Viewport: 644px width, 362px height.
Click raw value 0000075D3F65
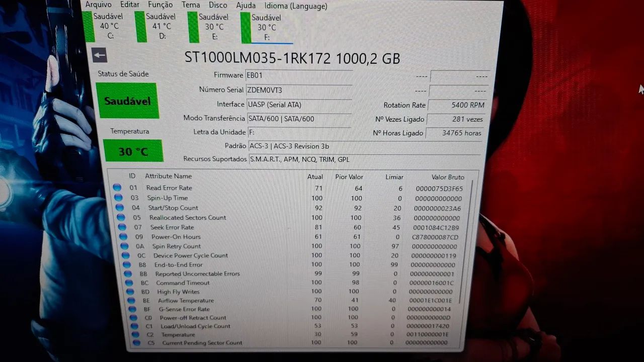point(439,189)
